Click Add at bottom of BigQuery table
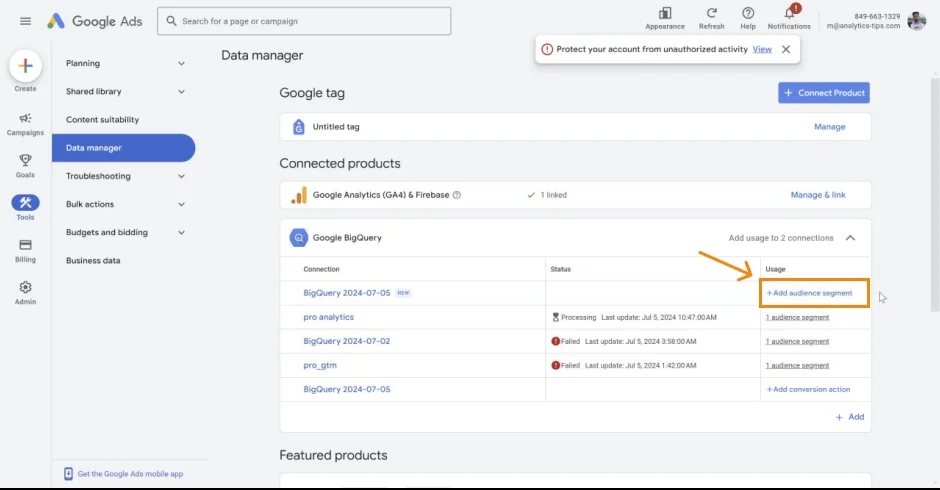 [x=850, y=417]
